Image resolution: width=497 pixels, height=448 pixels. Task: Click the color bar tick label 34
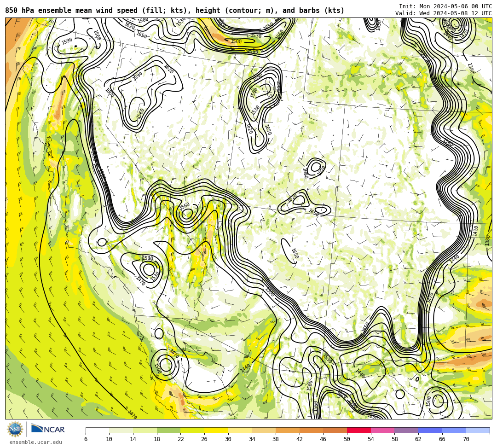(252, 439)
